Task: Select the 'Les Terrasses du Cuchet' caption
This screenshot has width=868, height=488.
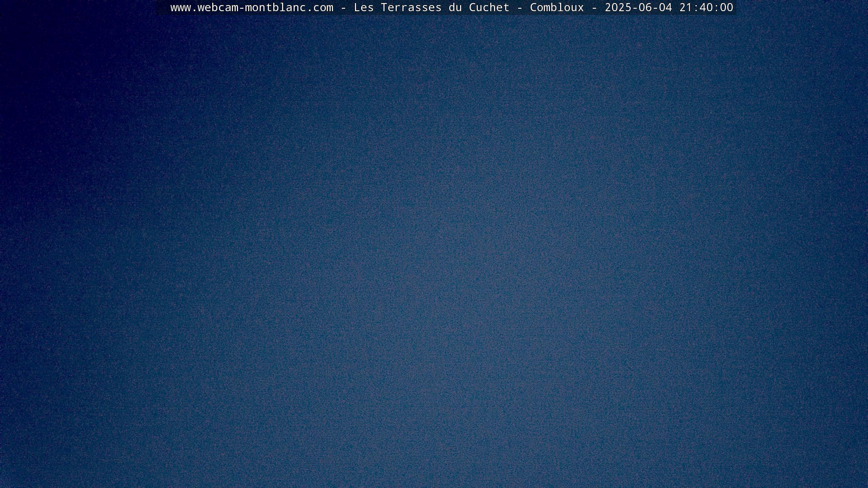Action: click(432, 7)
